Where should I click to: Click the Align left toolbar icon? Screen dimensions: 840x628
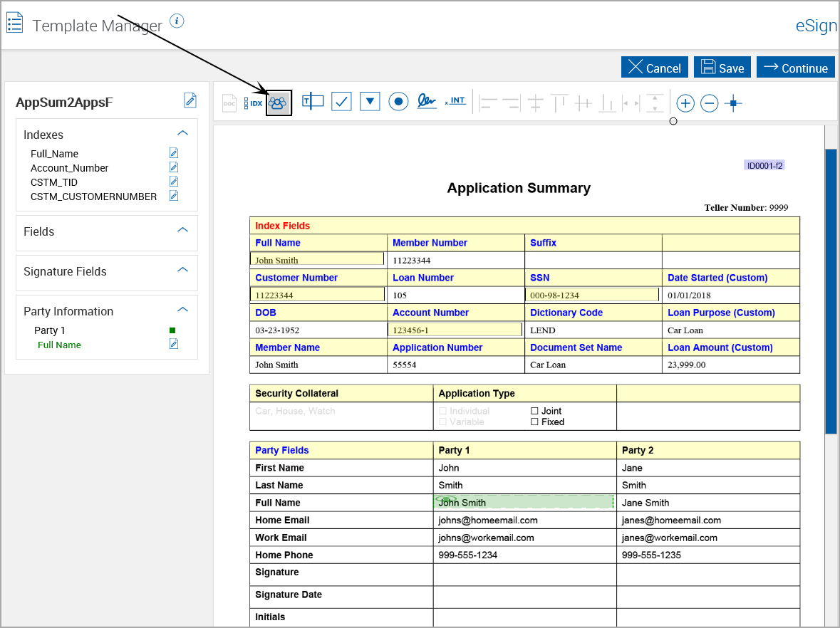488,103
